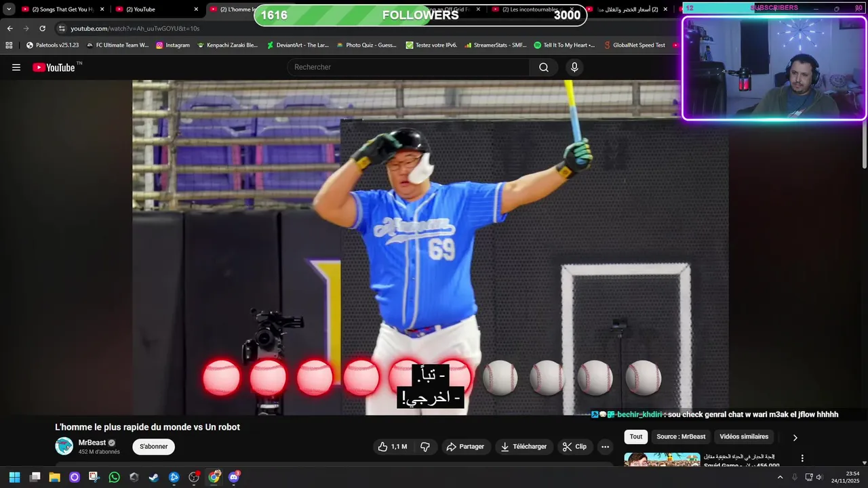Viewport: 868px width, 488px height.
Task: Start voice search with the microphone icon
Action: tap(574, 67)
